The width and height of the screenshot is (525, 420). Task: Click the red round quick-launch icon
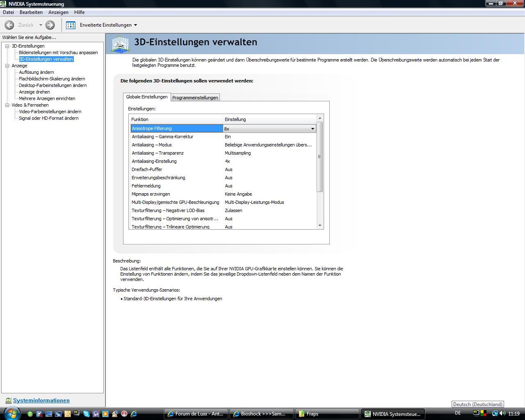[x=124, y=414]
